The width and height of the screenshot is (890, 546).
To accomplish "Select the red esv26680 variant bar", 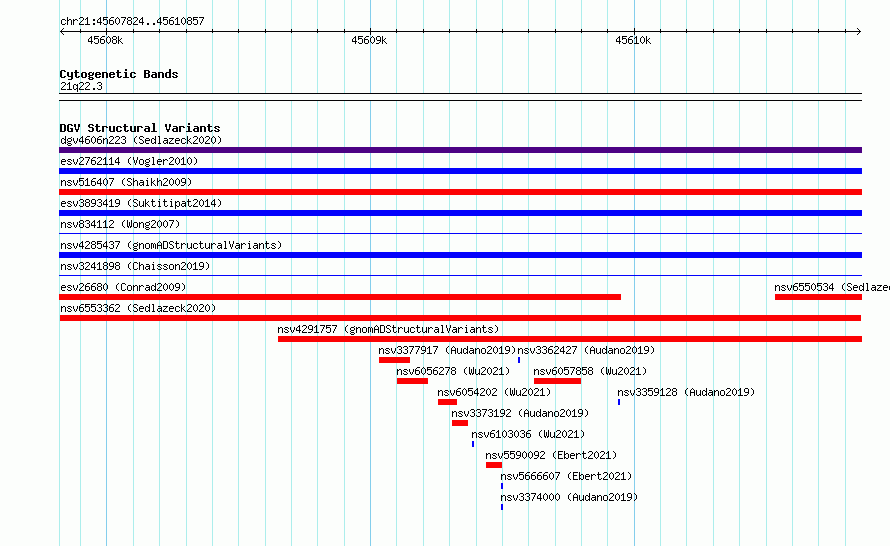I will pyautogui.click(x=340, y=297).
